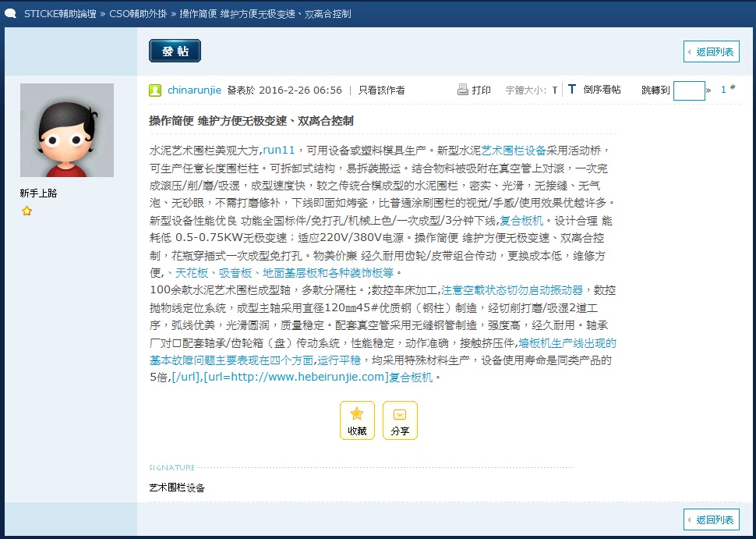Select the small T font size
Image resolution: width=756 pixels, height=539 pixels.
(555, 90)
